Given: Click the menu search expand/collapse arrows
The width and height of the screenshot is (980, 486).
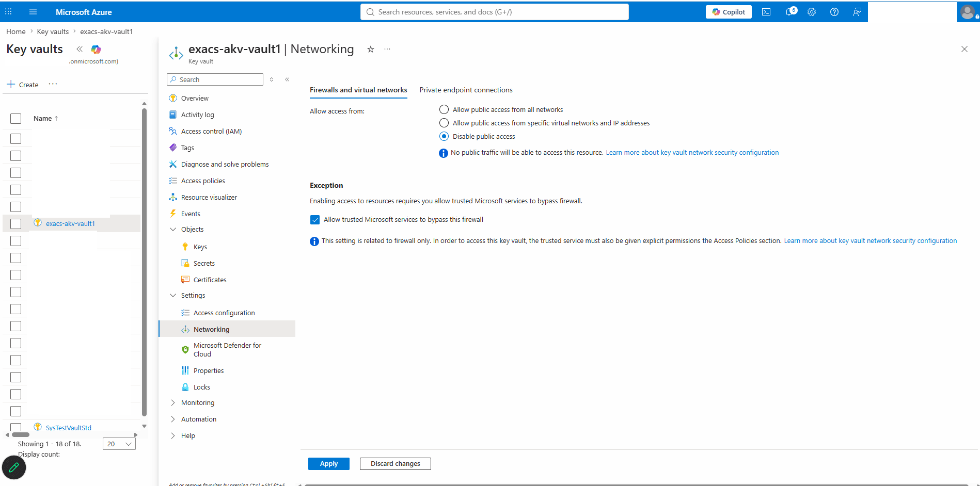Looking at the screenshot, I should tap(272, 79).
